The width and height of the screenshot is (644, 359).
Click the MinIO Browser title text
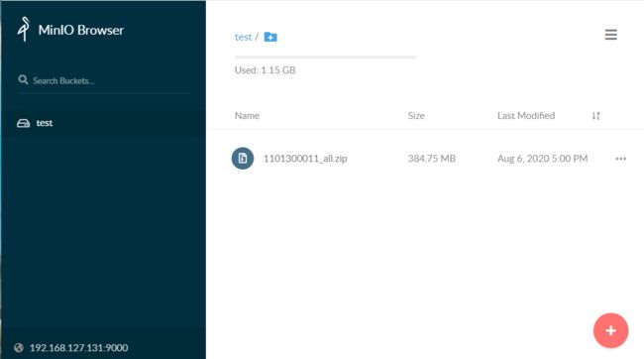click(81, 30)
